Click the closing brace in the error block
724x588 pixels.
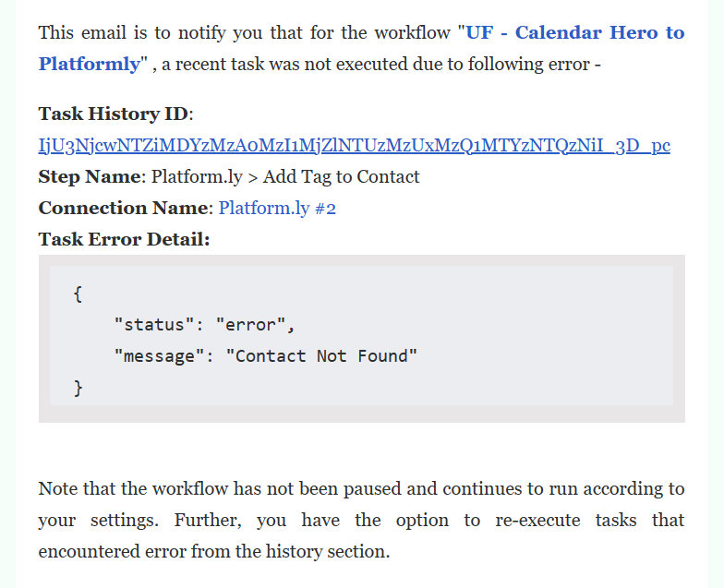(x=78, y=388)
